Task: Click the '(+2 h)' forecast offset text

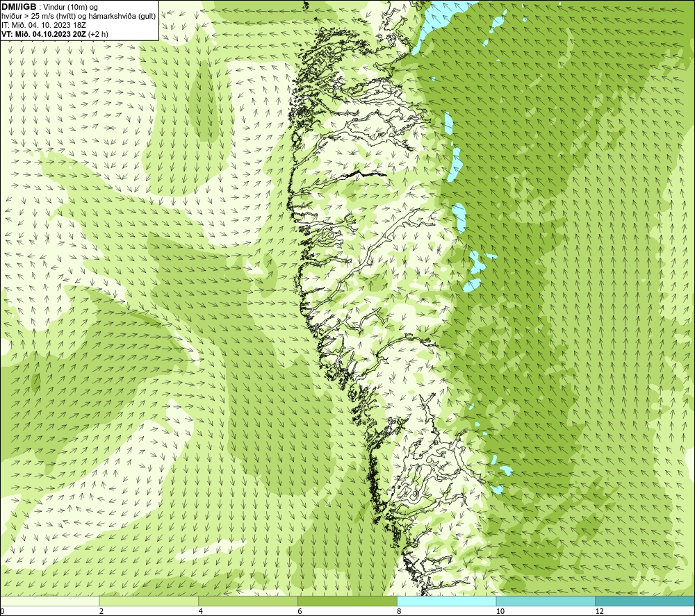Action: coord(99,34)
